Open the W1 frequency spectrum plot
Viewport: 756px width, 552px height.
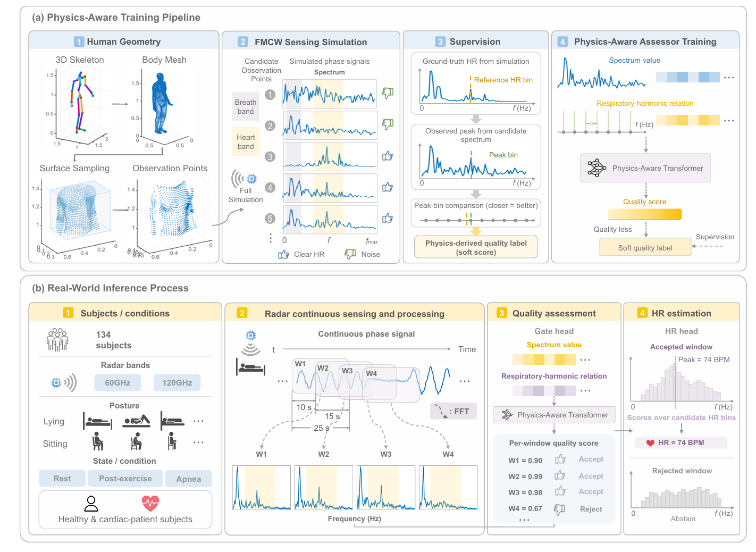pyautogui.click(x=262, y=488)
